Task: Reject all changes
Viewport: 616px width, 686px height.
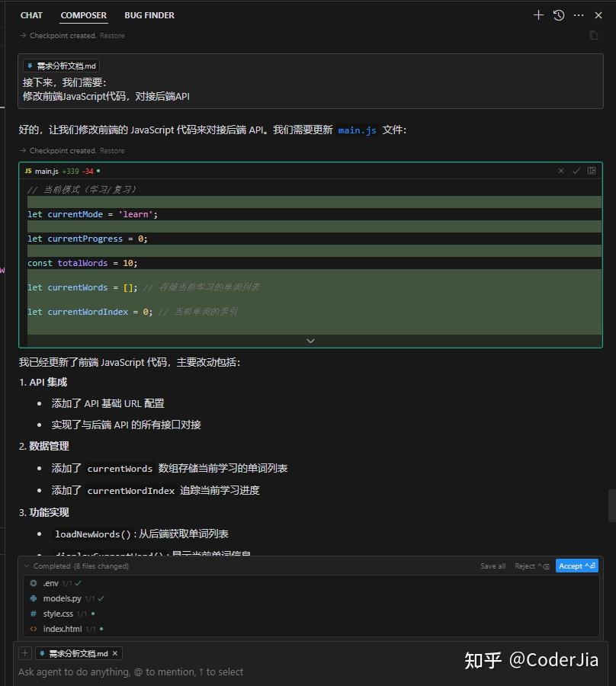Action: coord(531,566)
